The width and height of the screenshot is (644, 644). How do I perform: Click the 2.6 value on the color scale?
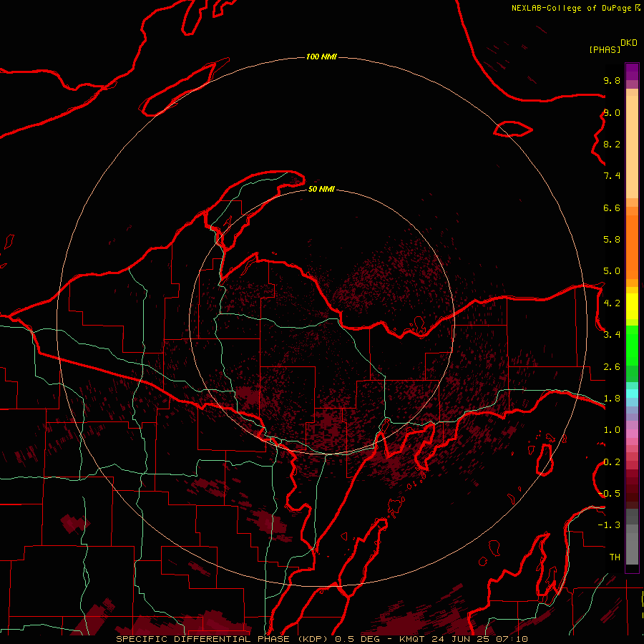[612, 367]
